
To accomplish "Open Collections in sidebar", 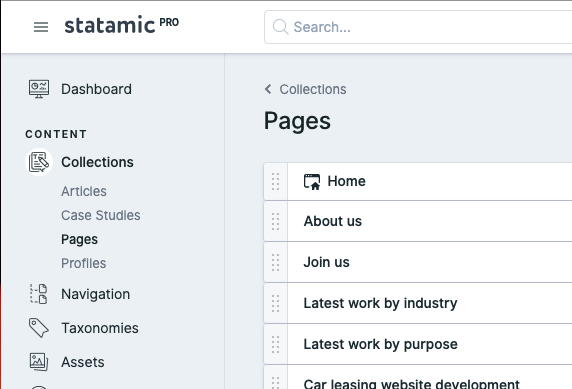I will point(97,162).
